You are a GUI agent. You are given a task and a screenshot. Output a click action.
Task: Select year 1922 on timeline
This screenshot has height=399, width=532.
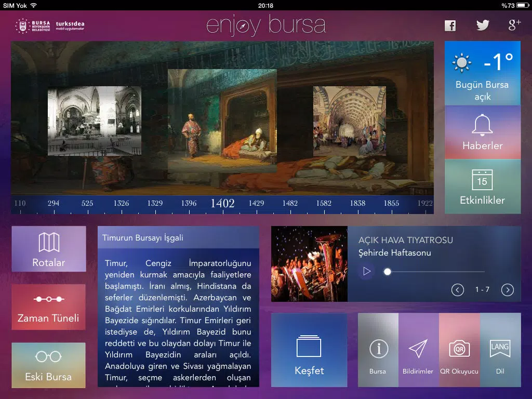425,203
